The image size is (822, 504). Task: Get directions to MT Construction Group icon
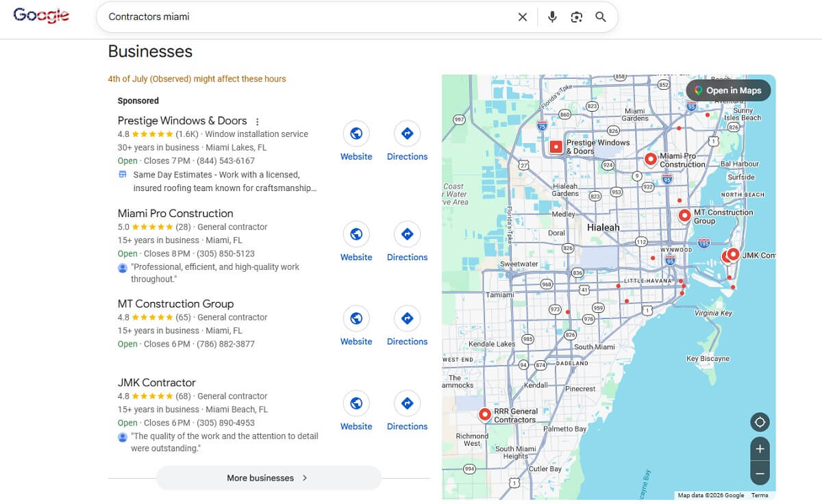click(x=407, y=318)
